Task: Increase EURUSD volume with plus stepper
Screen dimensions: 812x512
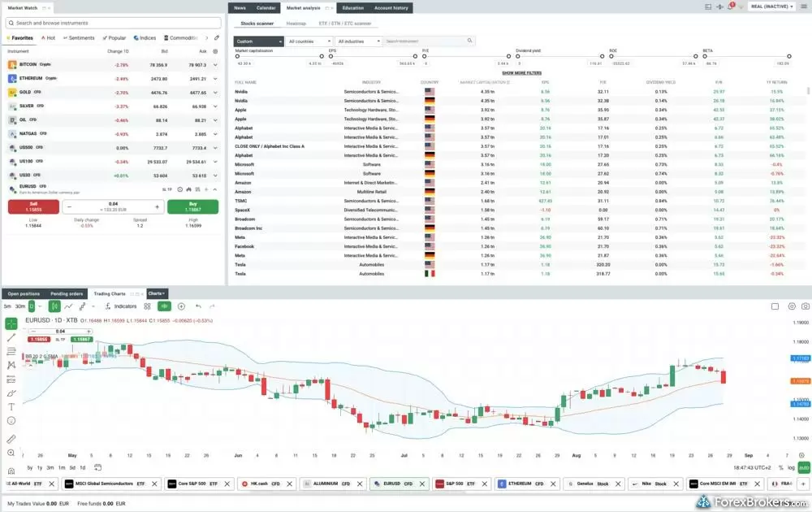Action: (158, 206)
